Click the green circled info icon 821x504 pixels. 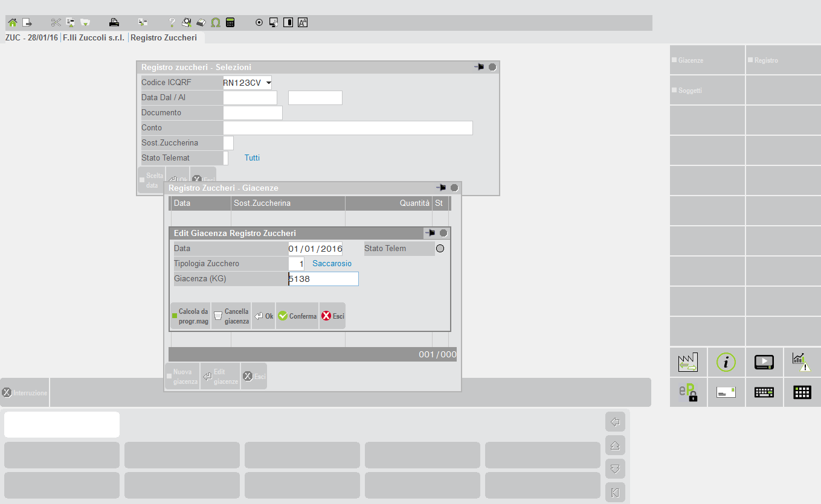coord(726,362)
